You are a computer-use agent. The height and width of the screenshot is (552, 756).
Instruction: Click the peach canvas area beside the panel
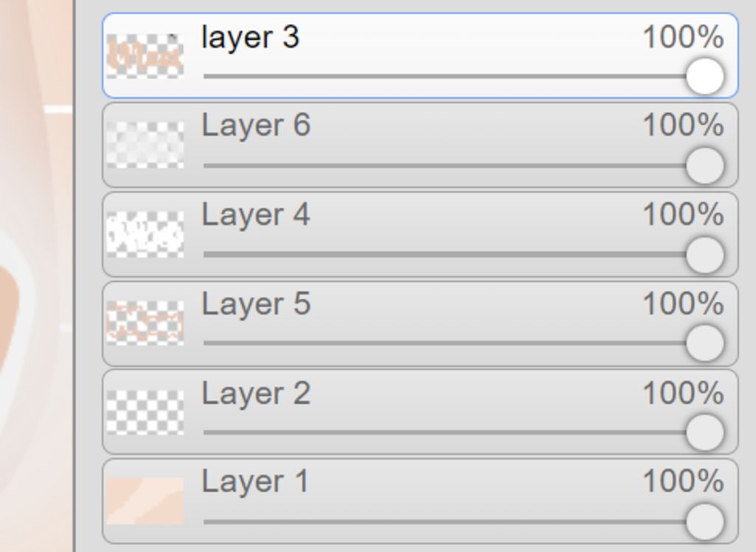point(36,276)
